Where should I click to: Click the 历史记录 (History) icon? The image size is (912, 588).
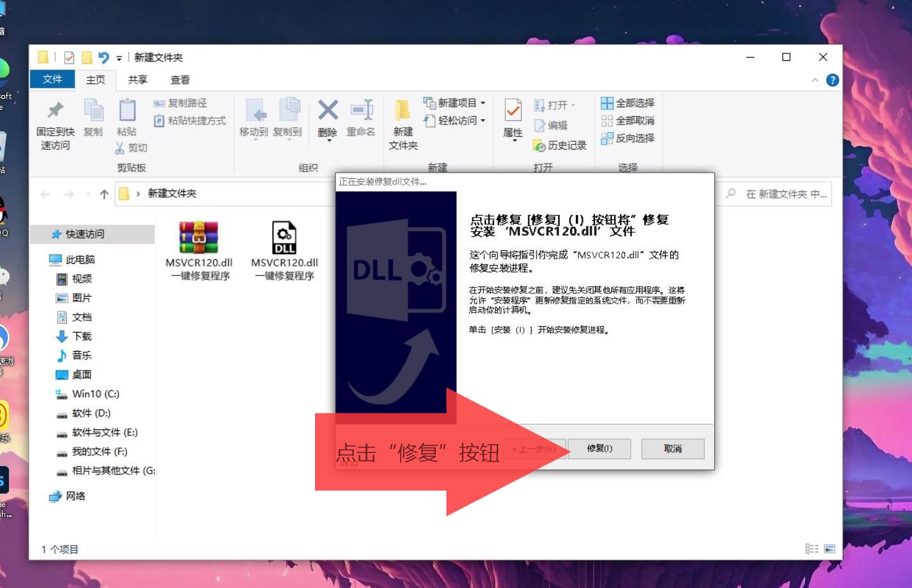pyautogui.click(x=540, y=145)
